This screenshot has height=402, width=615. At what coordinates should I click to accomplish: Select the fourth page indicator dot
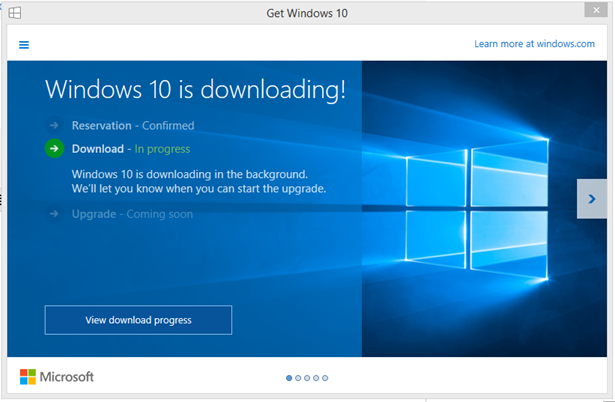coord(316,378)
